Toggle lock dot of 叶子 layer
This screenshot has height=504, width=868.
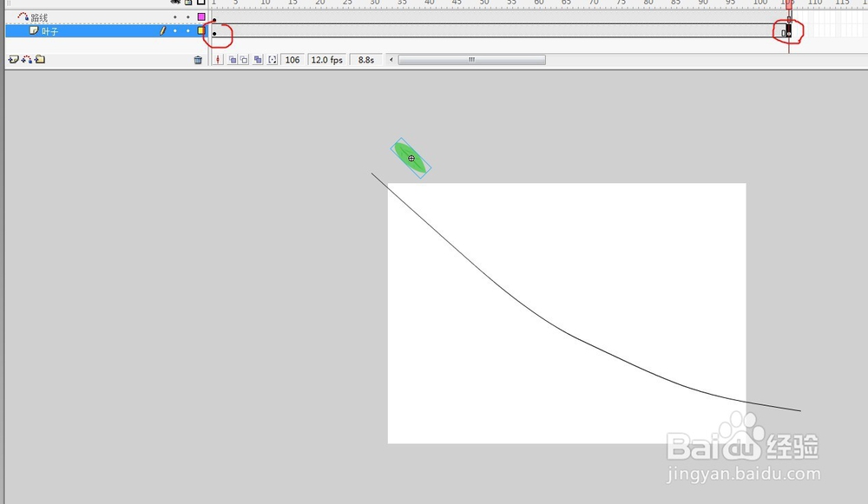click(188, 31)
